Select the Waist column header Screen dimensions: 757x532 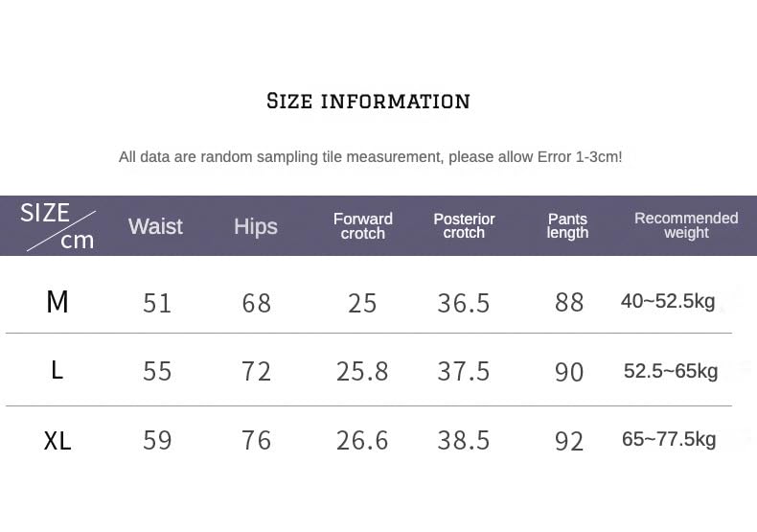[x=155, y=226]
